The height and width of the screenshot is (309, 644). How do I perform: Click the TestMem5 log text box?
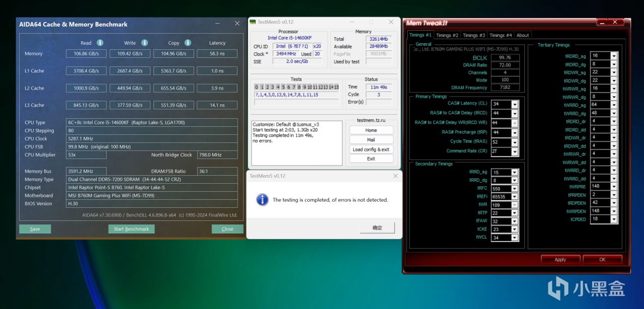pos(297,143)
